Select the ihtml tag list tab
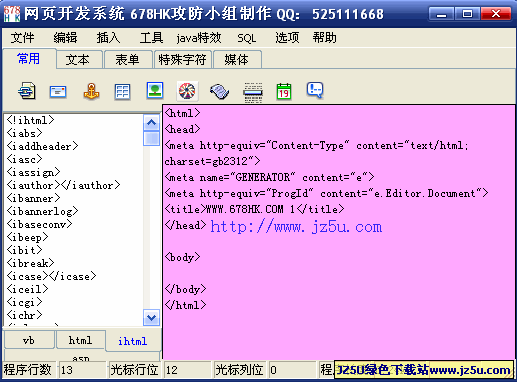This screenshot has width=517, height=382. [x=133, y=341]
